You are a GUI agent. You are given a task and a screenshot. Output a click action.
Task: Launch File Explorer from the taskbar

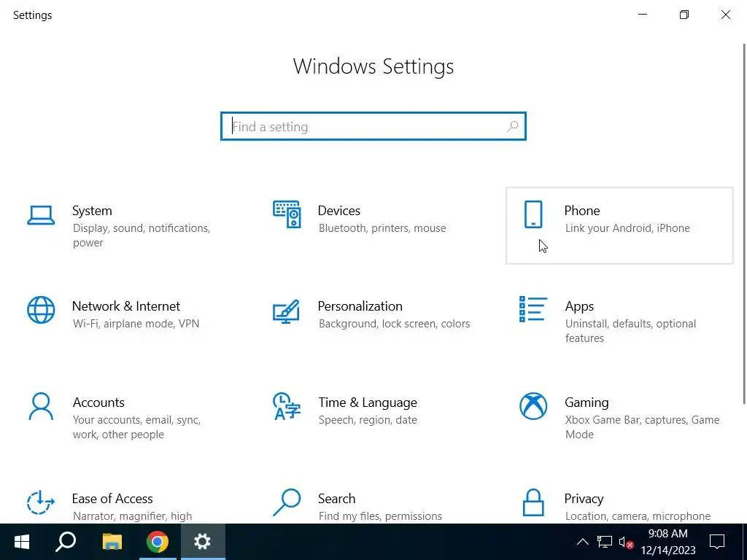click(x=112, y=542)
